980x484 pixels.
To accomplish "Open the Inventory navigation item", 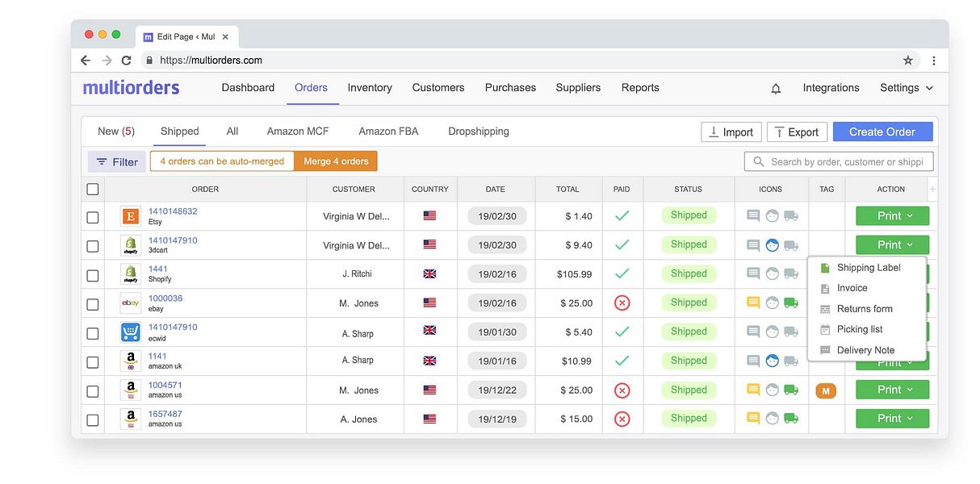I will 370,87.
